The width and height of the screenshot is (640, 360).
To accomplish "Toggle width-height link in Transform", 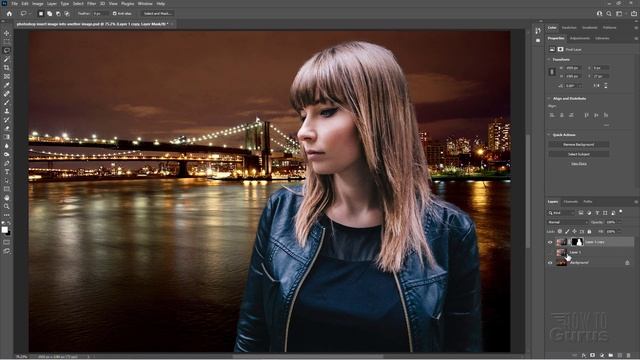I will [552, 72].
